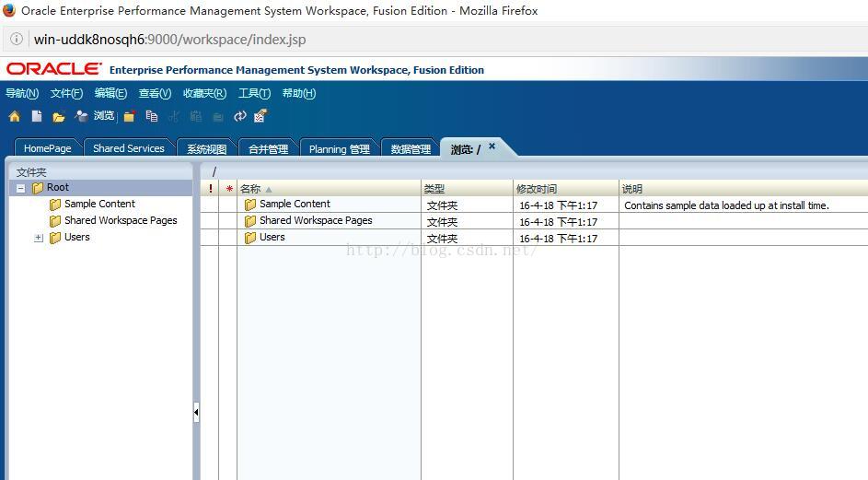The height and width of the screenshot is (480, 868).
Task: Switch to the 合并管理 tab
Action: click(x=268, y=148)
